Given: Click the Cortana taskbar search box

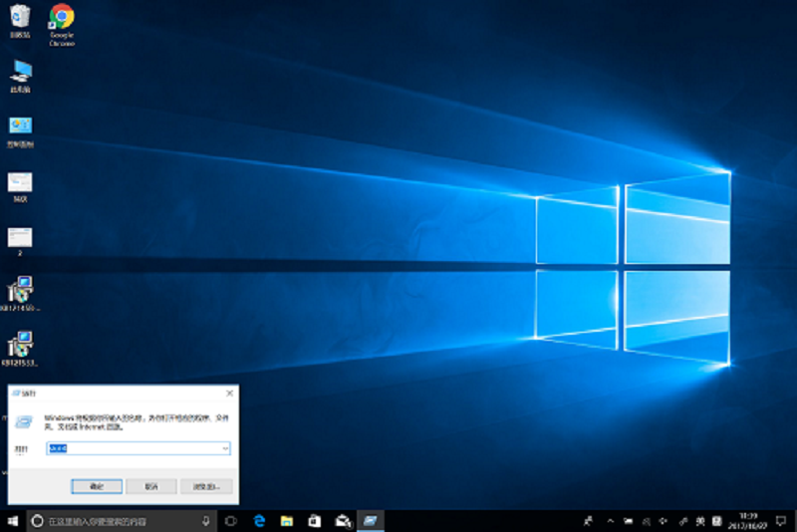Looking at the screenshot, I should coord(121,521).
